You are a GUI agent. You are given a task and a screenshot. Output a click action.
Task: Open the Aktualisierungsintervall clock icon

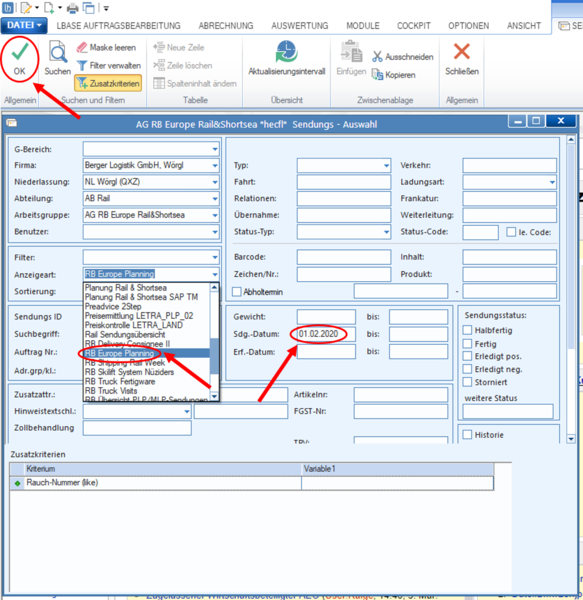click(x=287, y=52)
